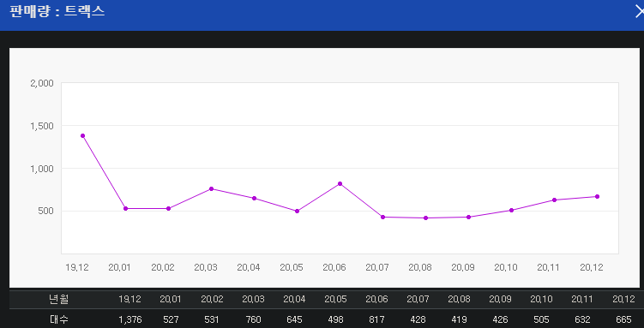Close the 판매량 : 트랙스 popup
644x328 pixels.
639,12
